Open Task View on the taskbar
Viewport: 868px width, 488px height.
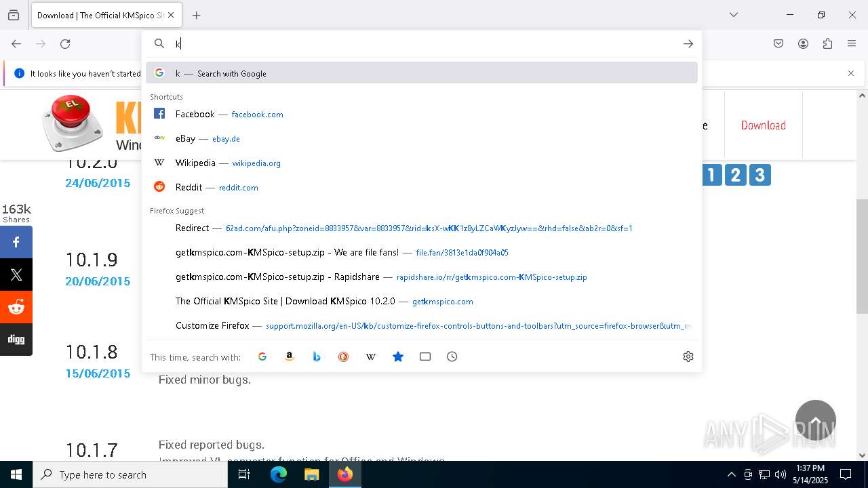coord(244,474)
